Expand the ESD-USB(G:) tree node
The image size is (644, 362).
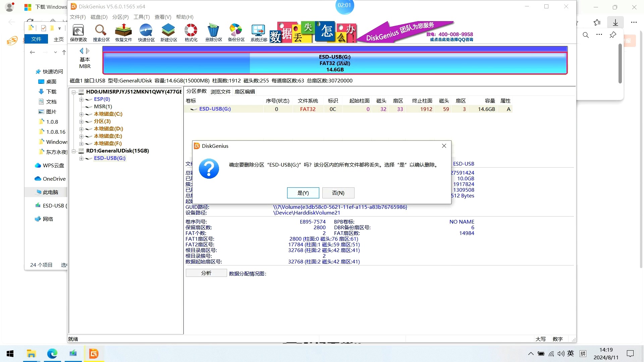coord(81,159)
